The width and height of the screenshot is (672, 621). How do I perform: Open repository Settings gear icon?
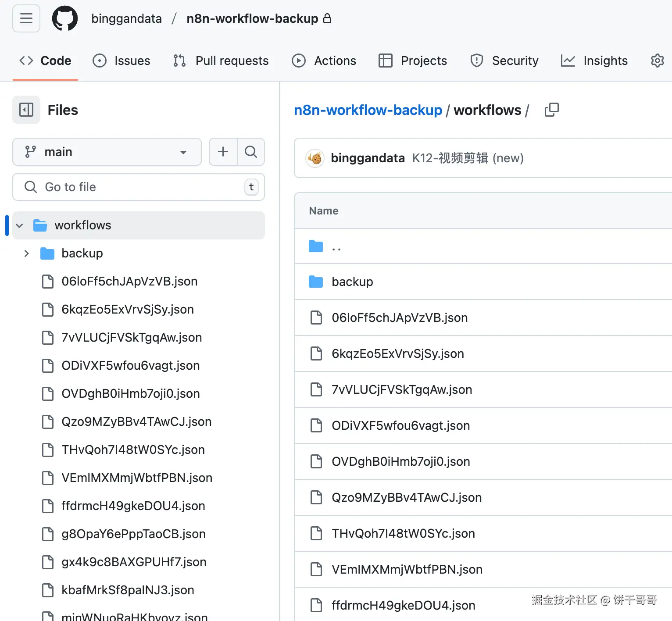pyautogui.click(x=657, y=61)
